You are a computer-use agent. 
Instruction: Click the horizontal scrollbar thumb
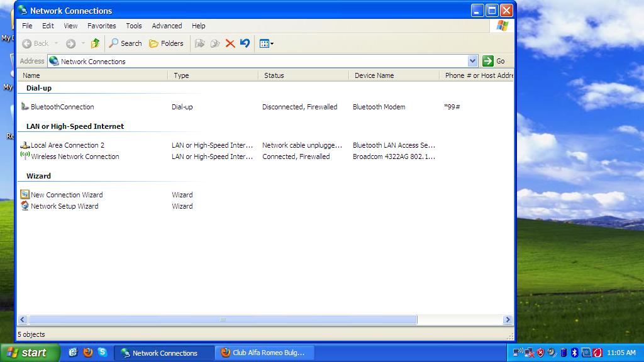pos(223,320)
